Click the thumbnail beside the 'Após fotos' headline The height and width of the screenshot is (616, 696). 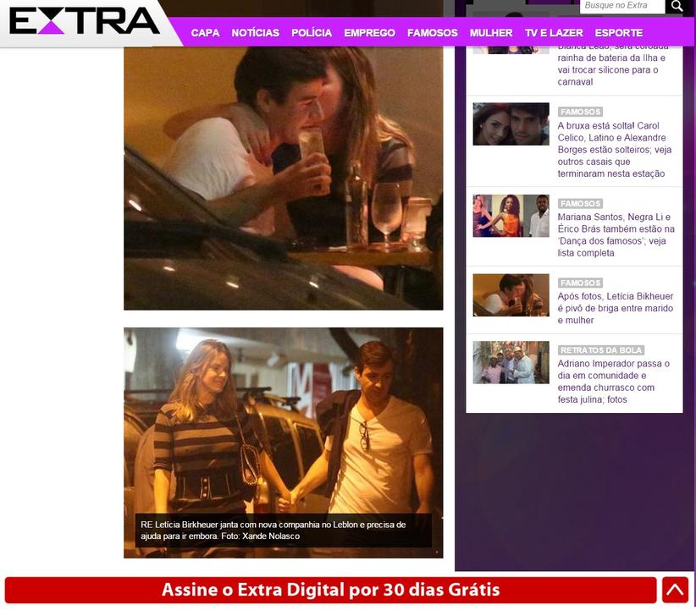pyautogui.click(x=511, y=295)
